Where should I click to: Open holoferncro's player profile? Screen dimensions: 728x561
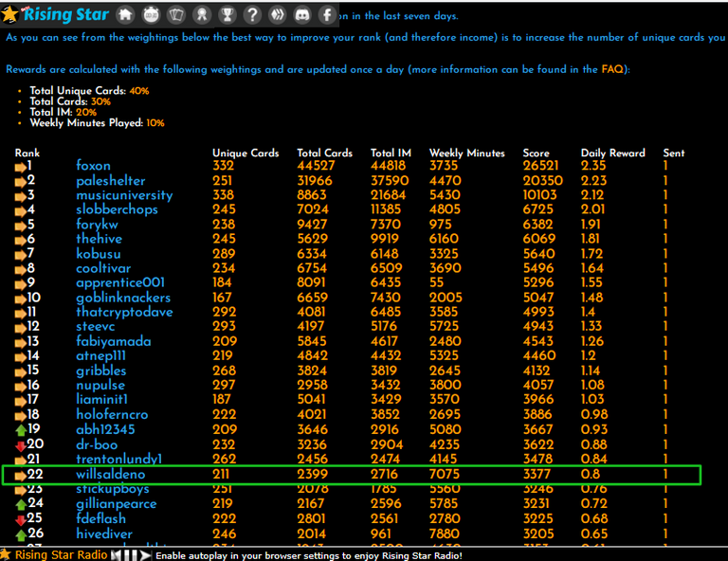112,414
